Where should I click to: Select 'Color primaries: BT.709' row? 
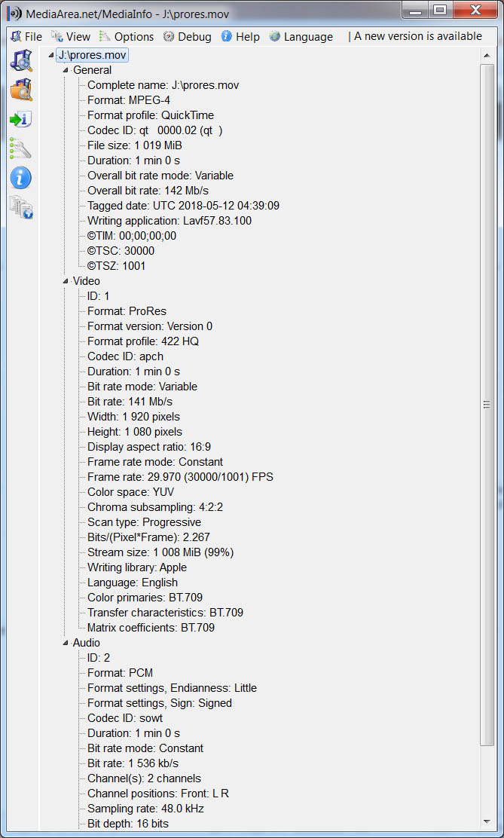(145, 598)
